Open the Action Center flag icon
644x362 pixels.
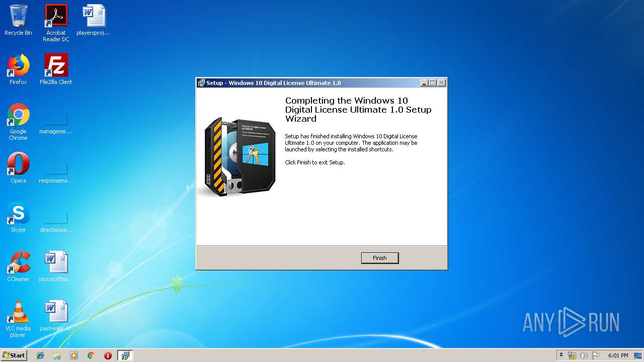click(x=596, y=355)
